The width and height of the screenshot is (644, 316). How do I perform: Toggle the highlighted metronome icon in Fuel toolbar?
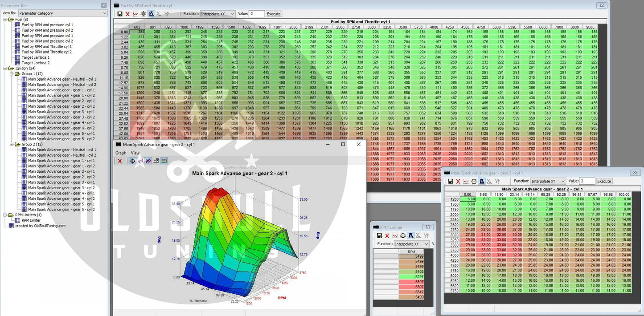[x=152, y=14]
